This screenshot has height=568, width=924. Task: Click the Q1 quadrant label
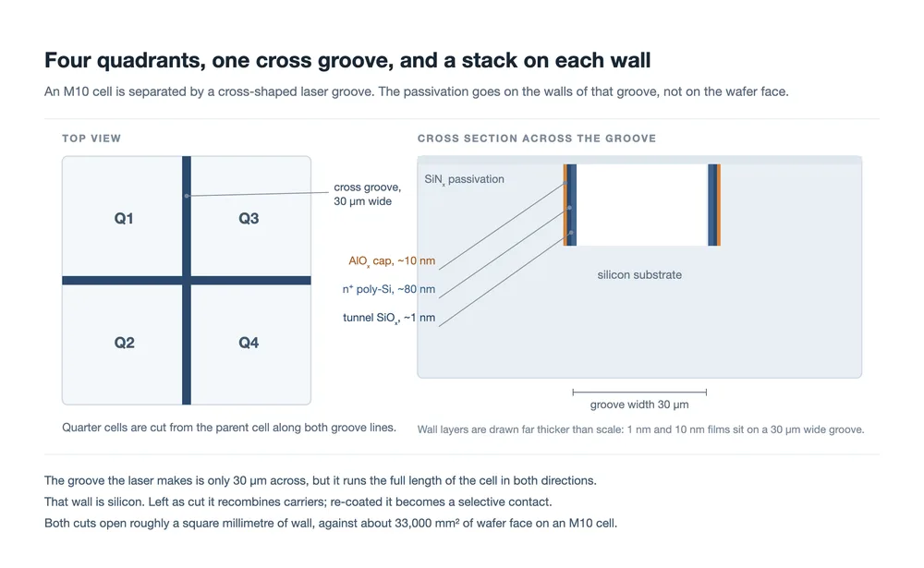tap(124, 219)
